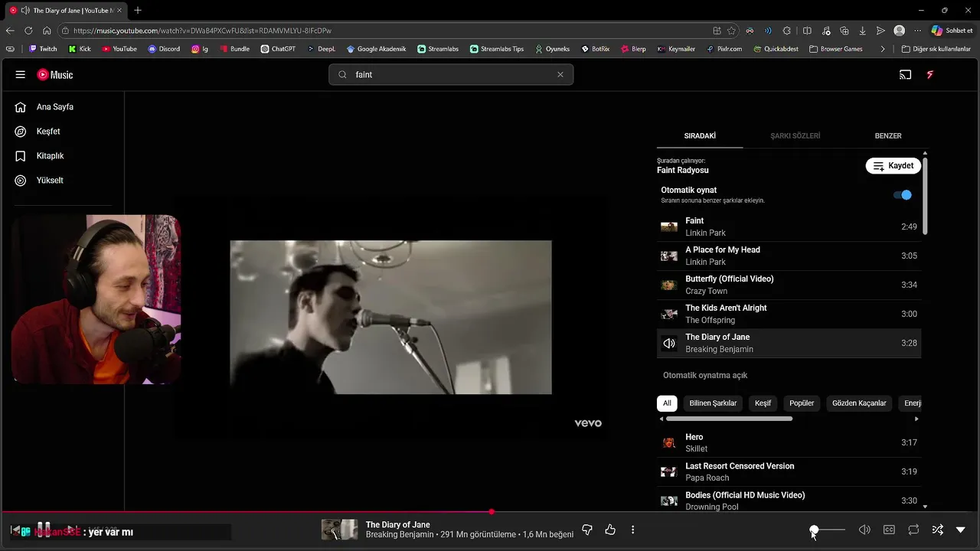Image resolution: width=980 pixels, height=551 pixels.
Task: Reload the page
Action: [28, 31]
